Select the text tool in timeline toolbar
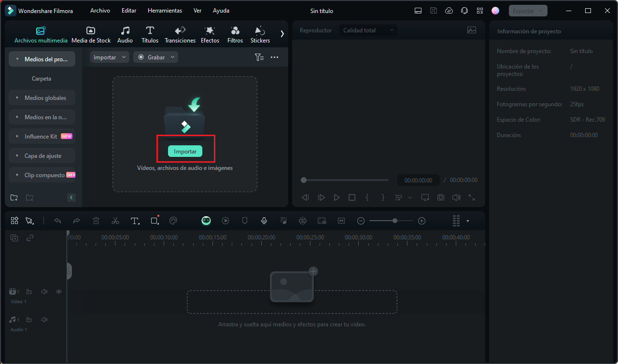 [x=135, y=221]
